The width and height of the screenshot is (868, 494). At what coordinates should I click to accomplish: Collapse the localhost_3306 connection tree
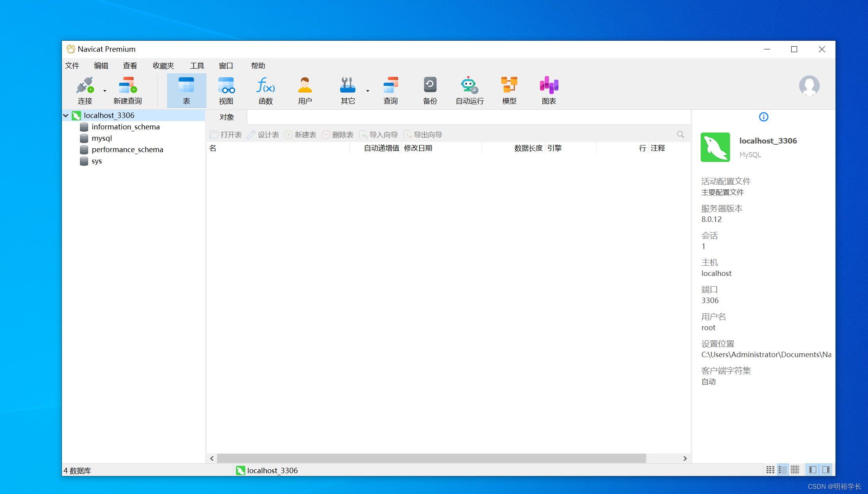pyautogui.click(x=66, y=115)
